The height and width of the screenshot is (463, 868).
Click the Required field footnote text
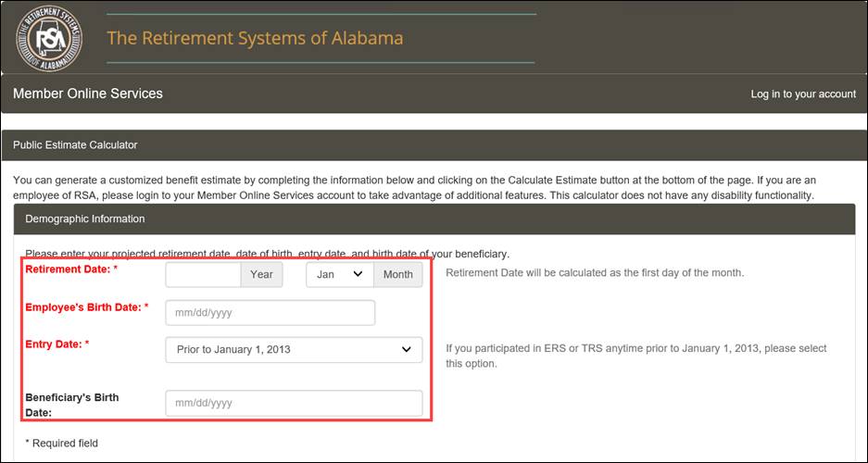pos(61,444)
